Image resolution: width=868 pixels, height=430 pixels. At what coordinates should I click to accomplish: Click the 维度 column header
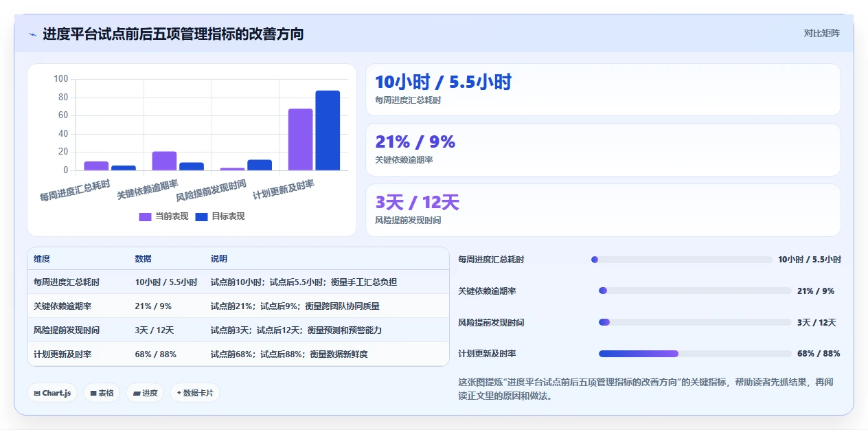click(x=42, y=259)
